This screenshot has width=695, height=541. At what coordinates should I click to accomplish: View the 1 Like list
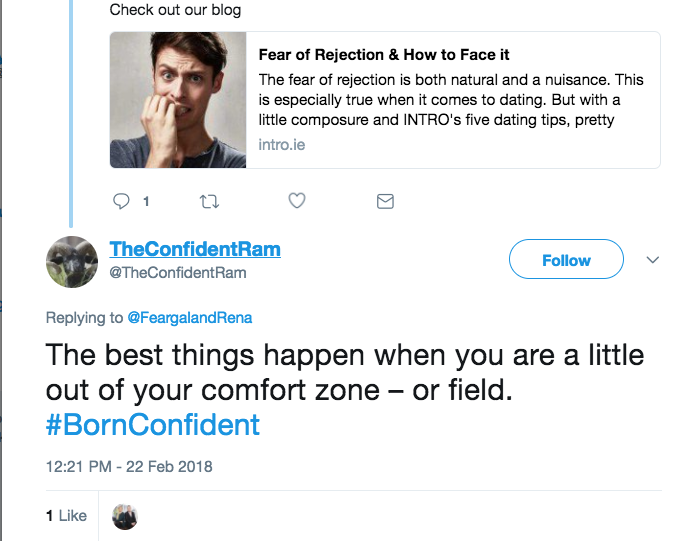(66, 516)
